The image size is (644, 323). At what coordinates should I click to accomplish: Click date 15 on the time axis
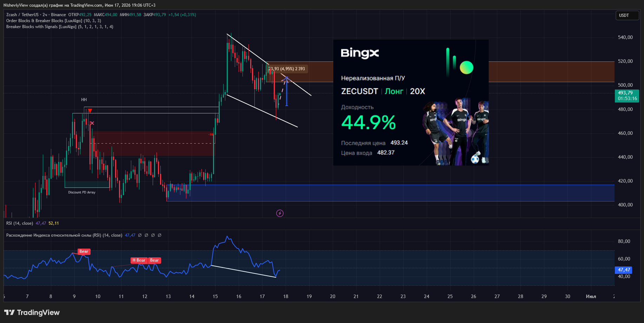[215, 296]
